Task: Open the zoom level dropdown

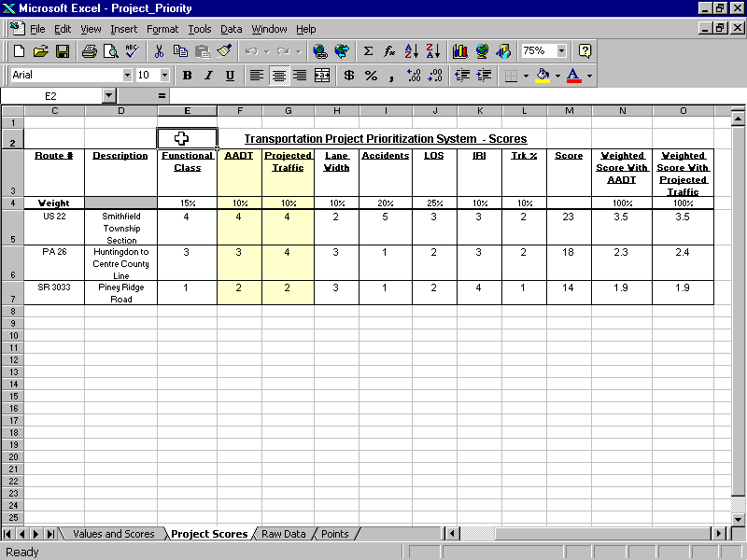Action: pyautogui.click(x=563, y=50)
